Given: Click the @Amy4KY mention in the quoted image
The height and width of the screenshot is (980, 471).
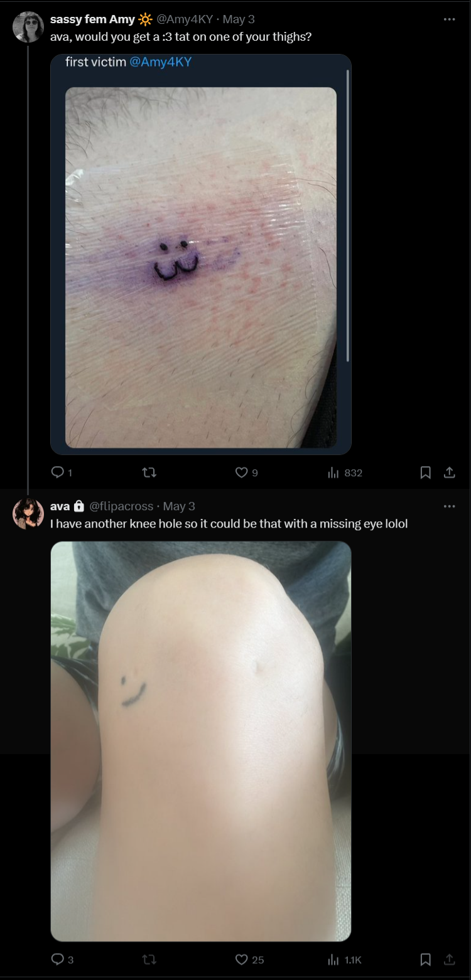Looking at the screenshot, I should (160, 61).
